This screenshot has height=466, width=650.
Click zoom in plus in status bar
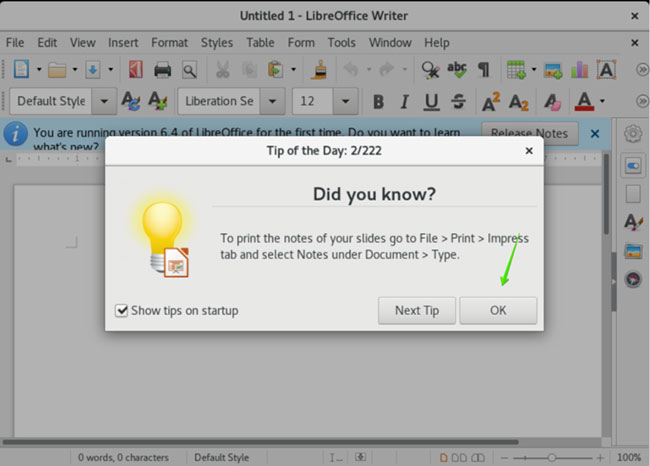coord(600,458)
